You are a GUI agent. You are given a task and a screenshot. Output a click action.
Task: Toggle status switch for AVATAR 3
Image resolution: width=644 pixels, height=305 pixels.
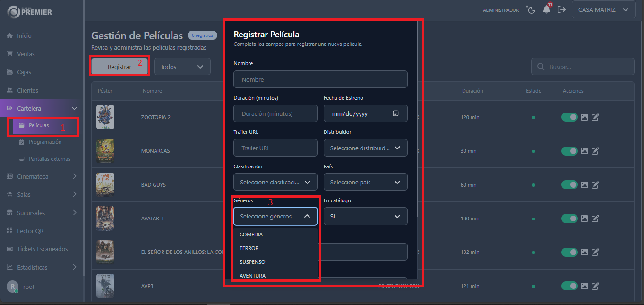[569, 218]
